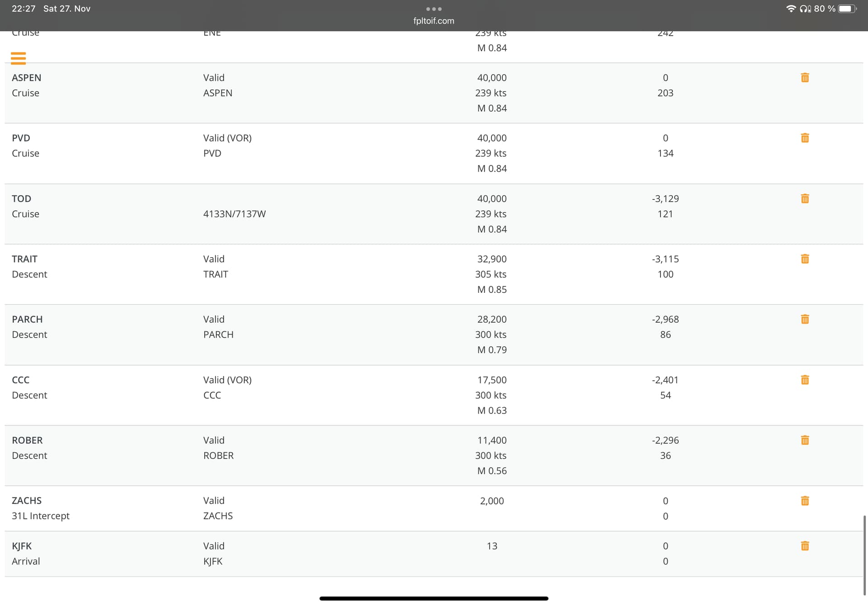The width and height of the screenshot is (868, 606).
Task: Remove the KJFK arrival row
Action: (805, 546)
